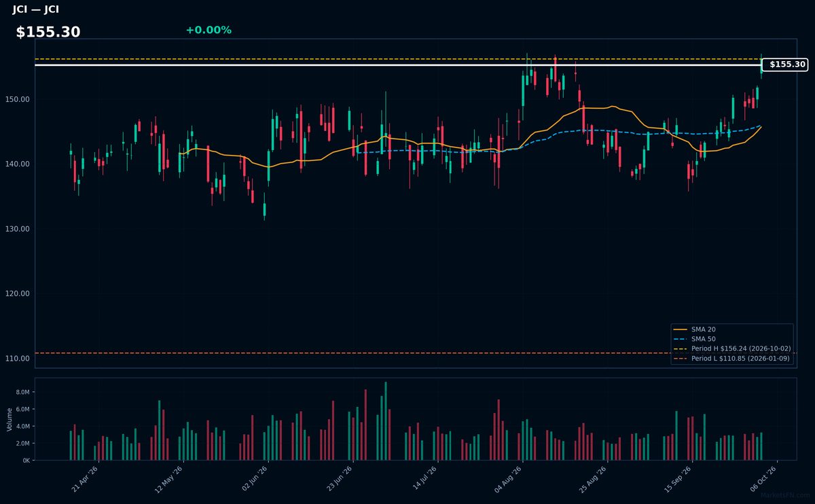Viewport: 815px width, 504px height.
Task: Click the Volume axis title
Action: point(9,419)
